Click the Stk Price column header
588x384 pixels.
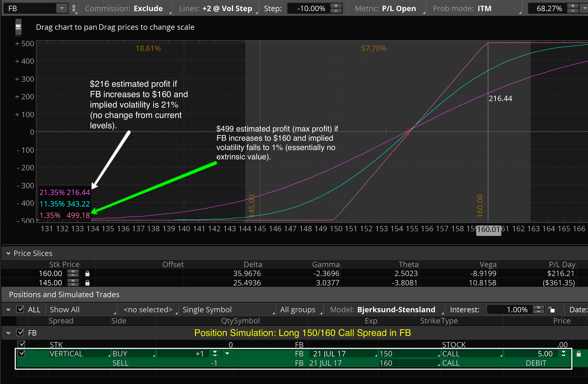[x=64, y=264]
